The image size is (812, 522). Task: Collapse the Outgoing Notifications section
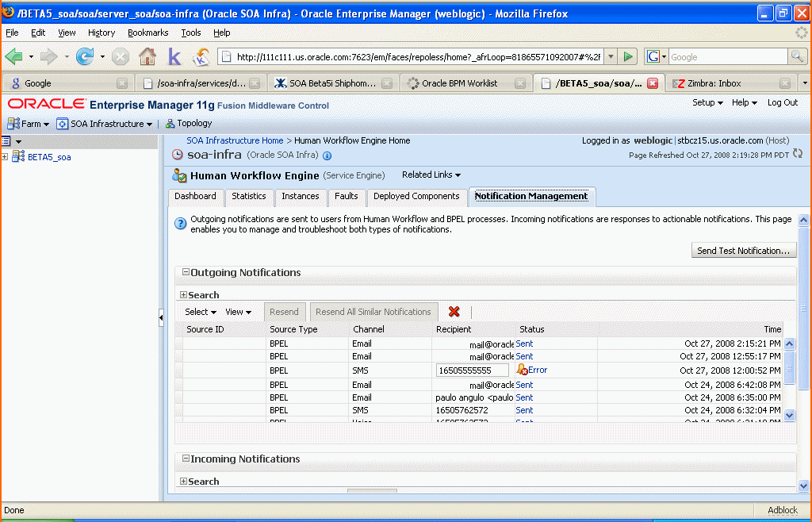click(186, 271)
